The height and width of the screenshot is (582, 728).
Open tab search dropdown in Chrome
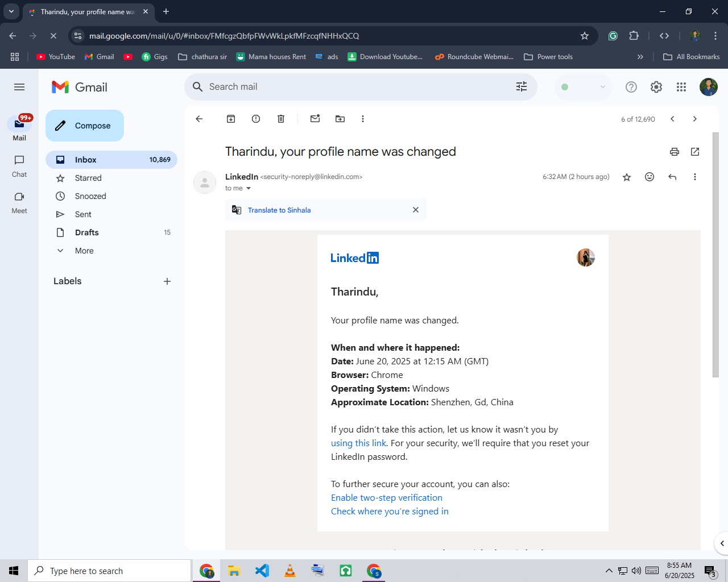point(11,11)
